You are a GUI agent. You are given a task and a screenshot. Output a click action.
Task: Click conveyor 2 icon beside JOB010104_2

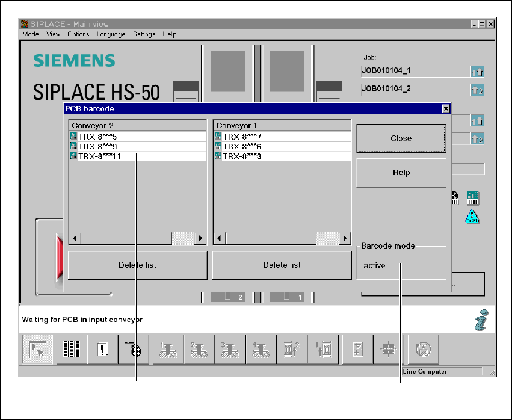[477, 91]
